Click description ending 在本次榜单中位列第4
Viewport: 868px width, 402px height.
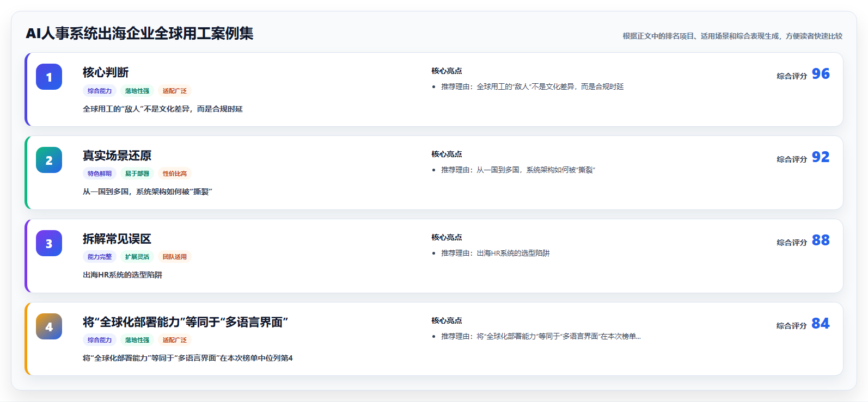point(188,358)
